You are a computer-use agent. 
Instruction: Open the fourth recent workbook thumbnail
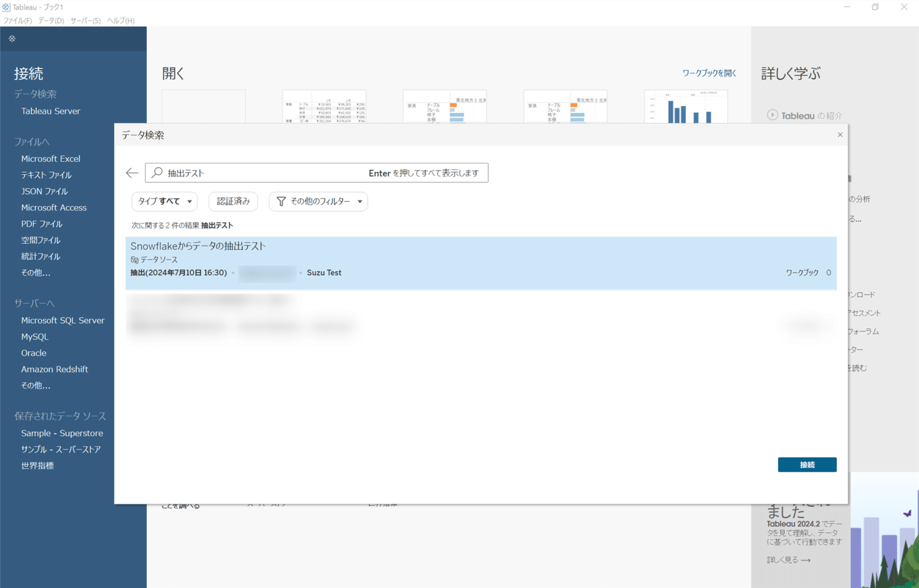point(565,107)
